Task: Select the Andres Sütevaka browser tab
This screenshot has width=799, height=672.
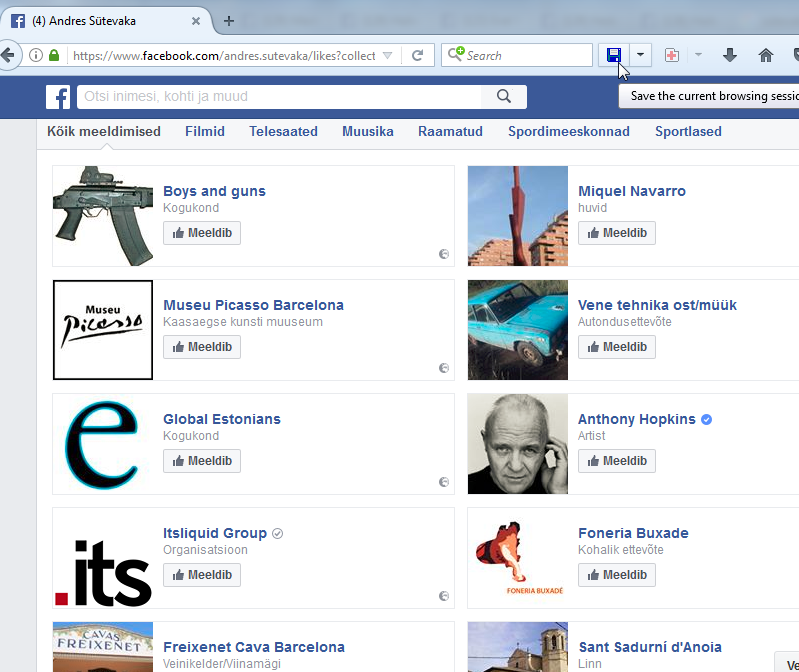Action: pos(105,21)
